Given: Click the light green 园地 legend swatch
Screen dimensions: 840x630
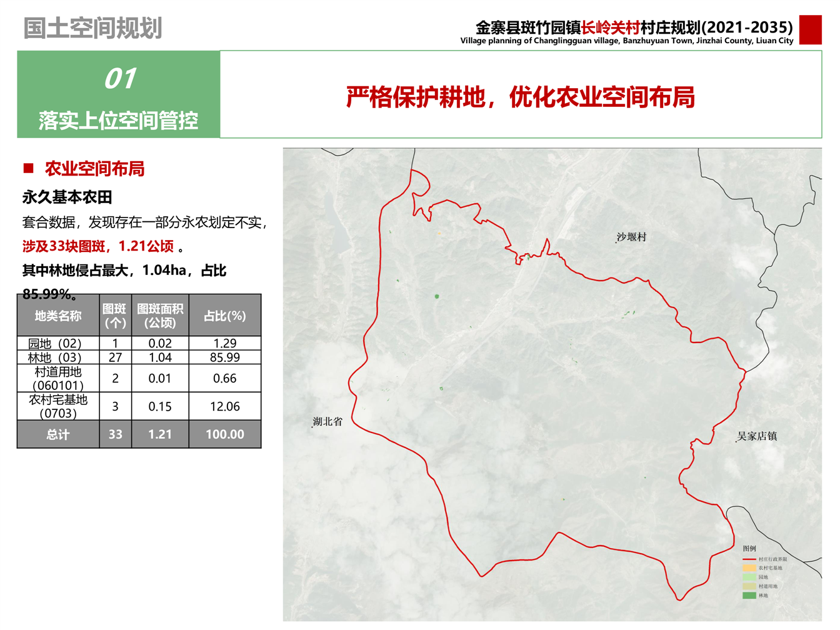Looking at the screenshot, I should pyautogui.click(x=749, y=577).
